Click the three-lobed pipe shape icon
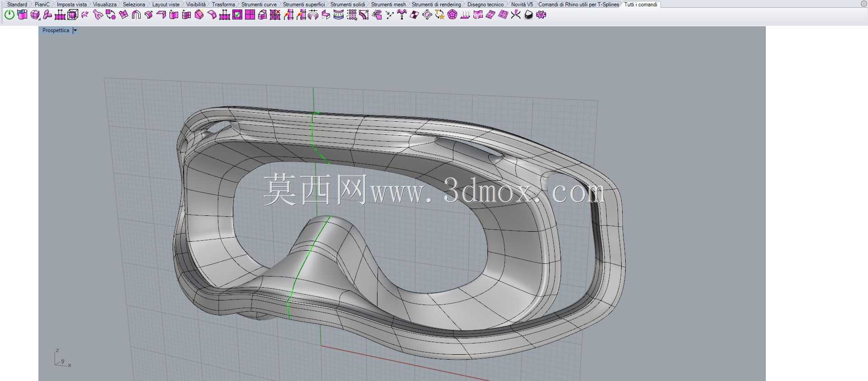This screenshot has width=868, height=381. [47, 15]
